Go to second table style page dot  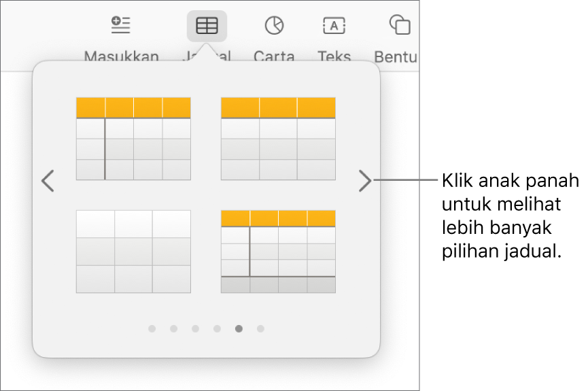click(x=173, y=329)
